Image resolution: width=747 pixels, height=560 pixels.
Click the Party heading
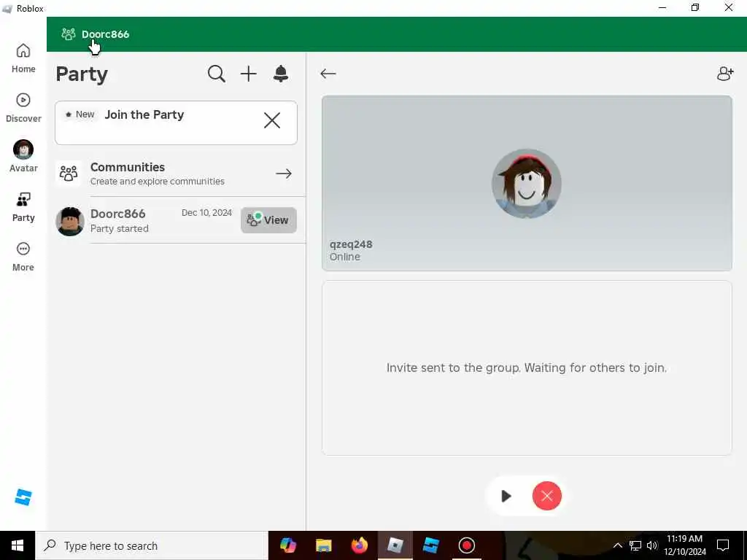tap(82, 74)
